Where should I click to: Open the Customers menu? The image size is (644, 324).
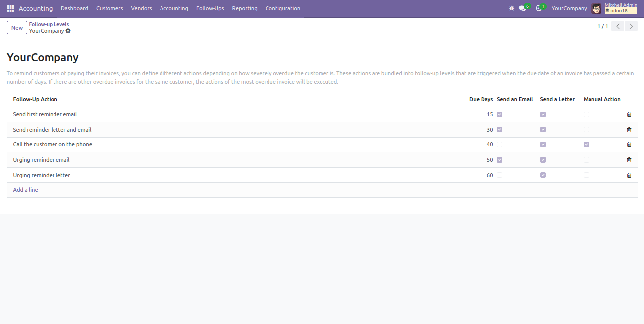coord(109,8)
